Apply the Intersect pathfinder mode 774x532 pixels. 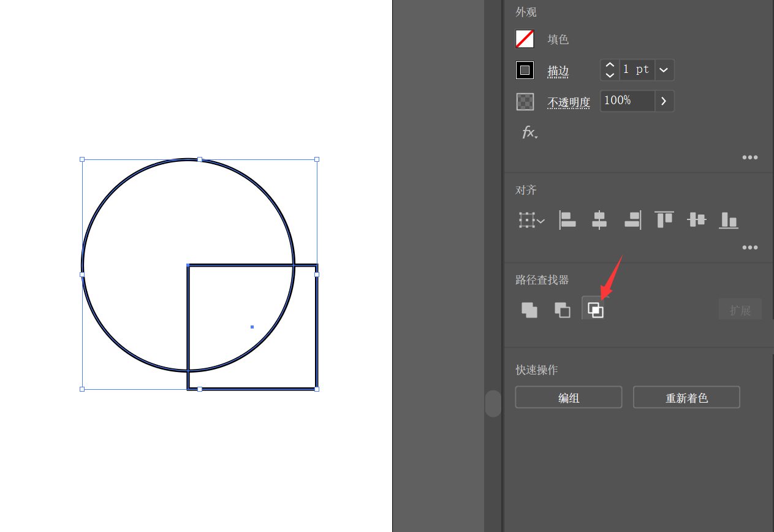(x=595, y=310)
